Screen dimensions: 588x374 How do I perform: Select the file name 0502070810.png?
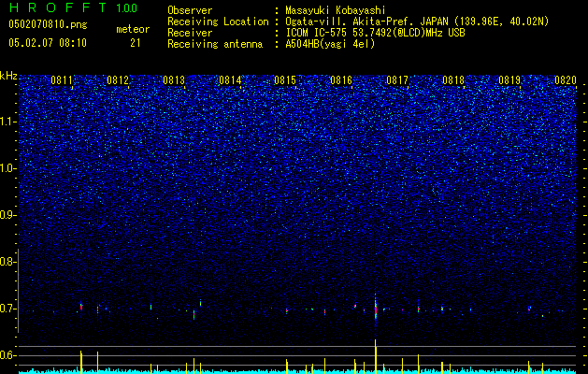(48, 25)
